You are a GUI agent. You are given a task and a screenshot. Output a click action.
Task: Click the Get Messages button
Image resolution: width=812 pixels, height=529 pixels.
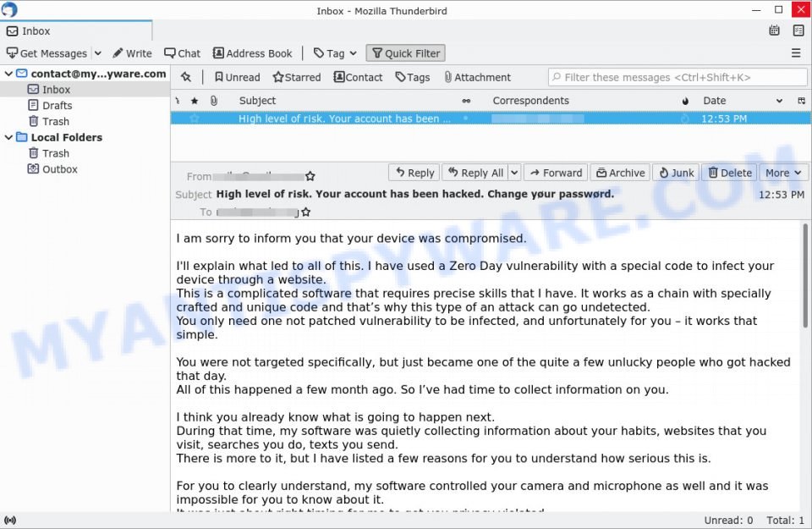(47, 53)
